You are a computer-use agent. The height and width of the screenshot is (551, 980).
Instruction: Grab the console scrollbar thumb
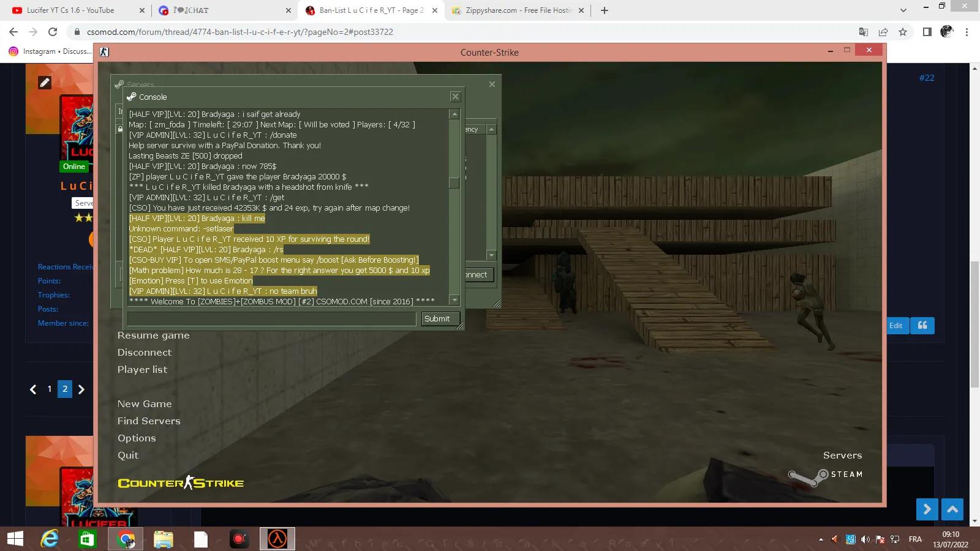(x=454, y=183)
